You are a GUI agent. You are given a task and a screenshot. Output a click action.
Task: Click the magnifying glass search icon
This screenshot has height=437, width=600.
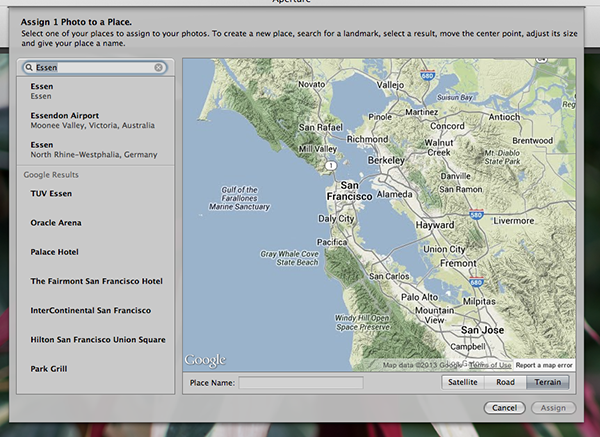(29, 68)
